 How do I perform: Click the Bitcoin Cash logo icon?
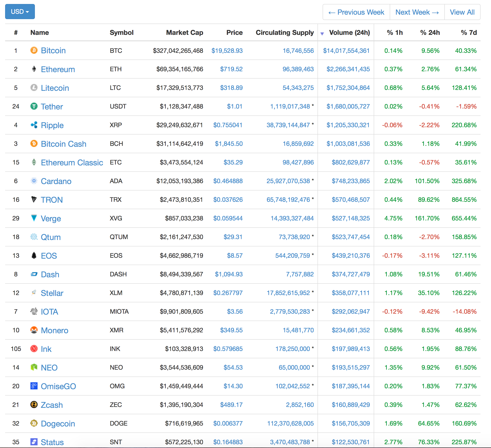coord(34,144)
